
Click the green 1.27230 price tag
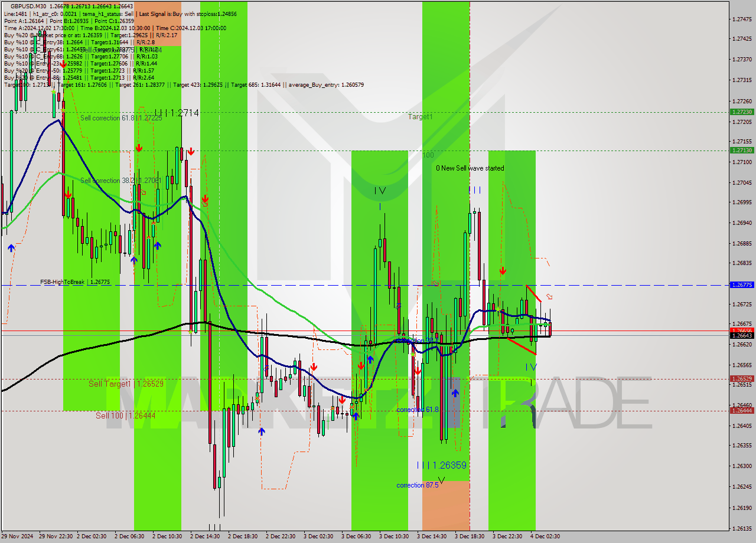[741, 112]
